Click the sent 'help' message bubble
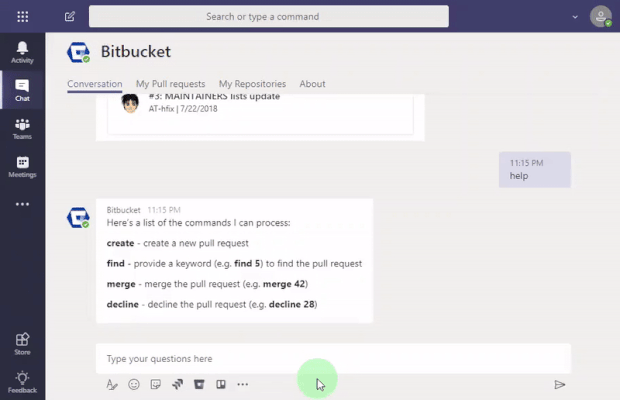Viewport: 620px width, 400px height. point(535,170)
